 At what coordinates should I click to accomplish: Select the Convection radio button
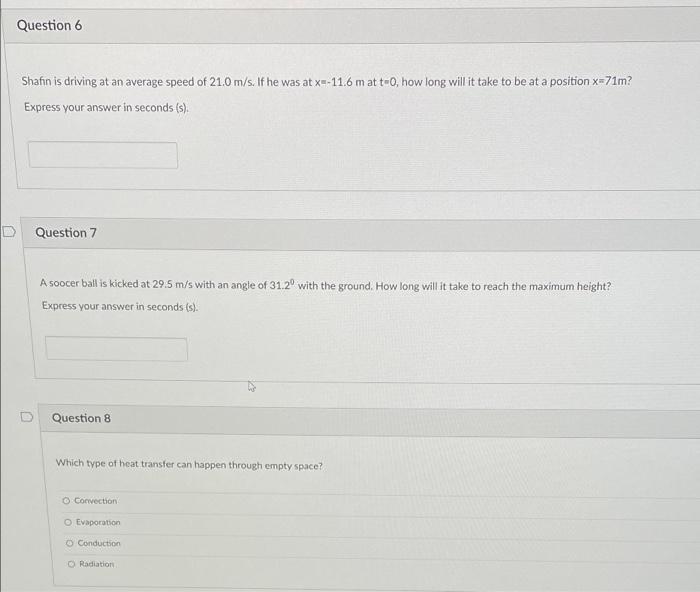click(x=66, y=500)
